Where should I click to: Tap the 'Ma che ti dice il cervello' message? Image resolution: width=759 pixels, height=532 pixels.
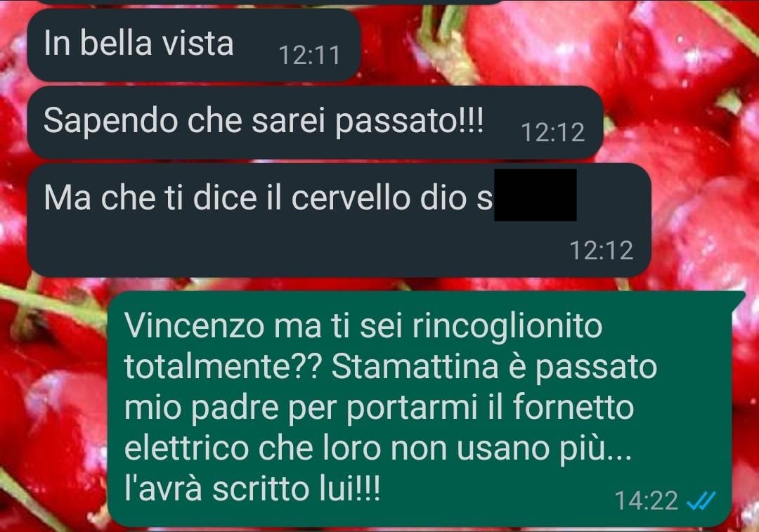[339, 220]
